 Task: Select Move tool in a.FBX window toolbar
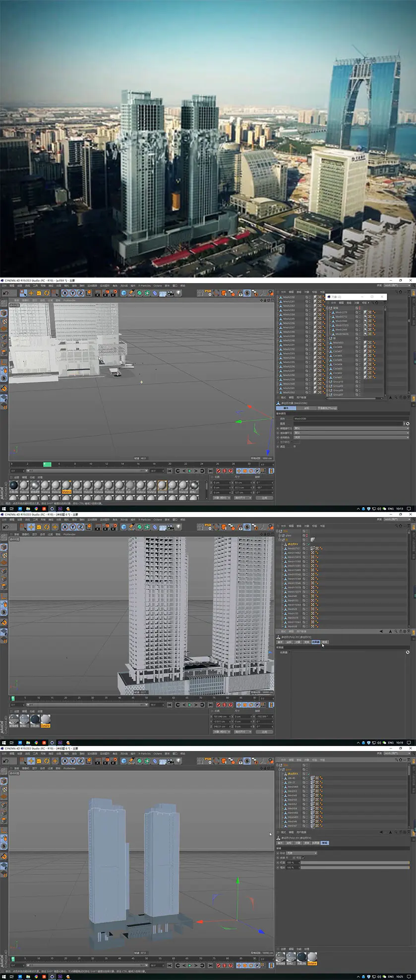31,293
